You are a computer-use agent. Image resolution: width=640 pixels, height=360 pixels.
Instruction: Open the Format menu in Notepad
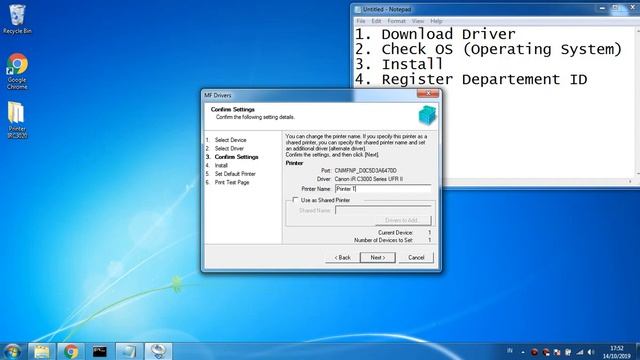click(396, 21)
